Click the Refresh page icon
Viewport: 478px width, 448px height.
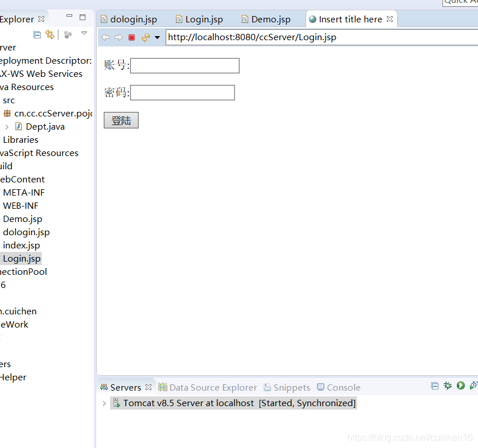146,37
